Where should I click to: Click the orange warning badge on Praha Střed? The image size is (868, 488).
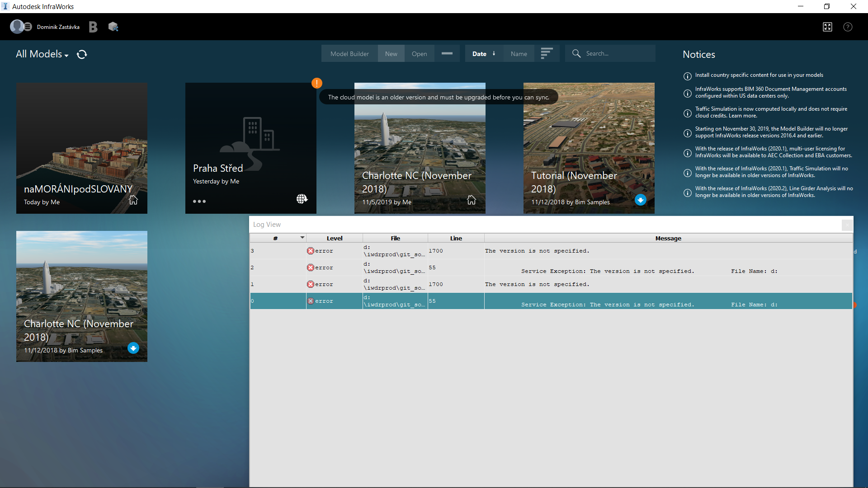coord(316,83)
